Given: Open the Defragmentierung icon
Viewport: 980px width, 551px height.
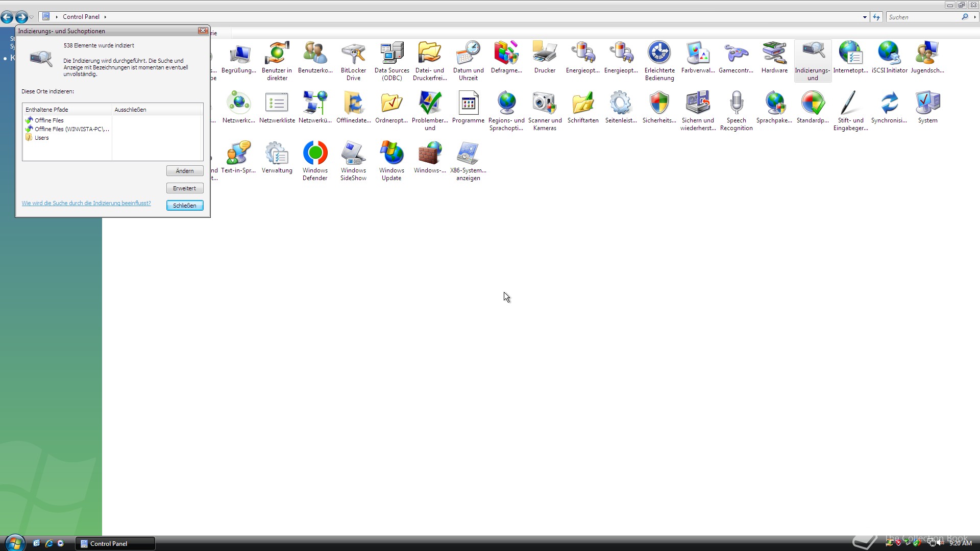Looking at the screenshot, I should (506, 58).
